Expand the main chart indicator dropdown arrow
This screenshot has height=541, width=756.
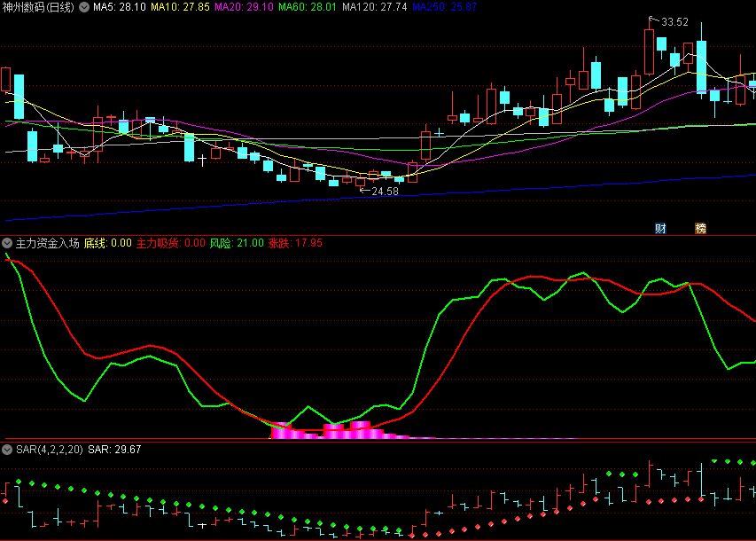(x=84, y=7)
